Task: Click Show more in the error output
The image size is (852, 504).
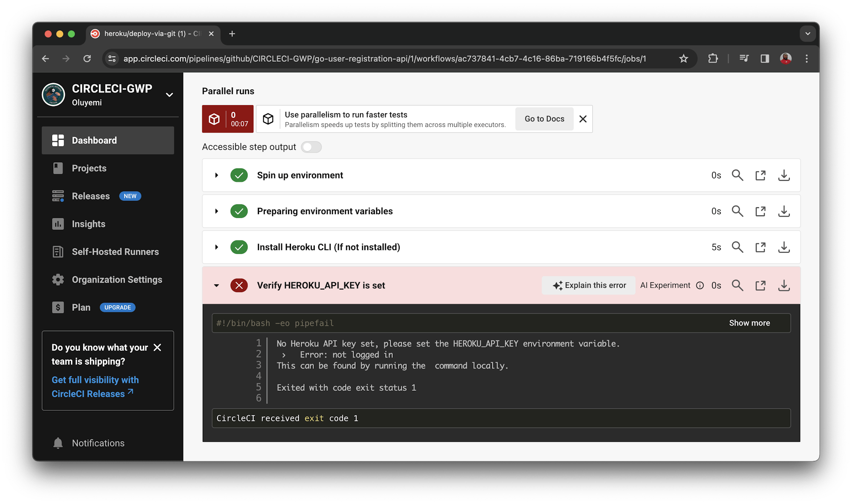Action: click(749, 323)
